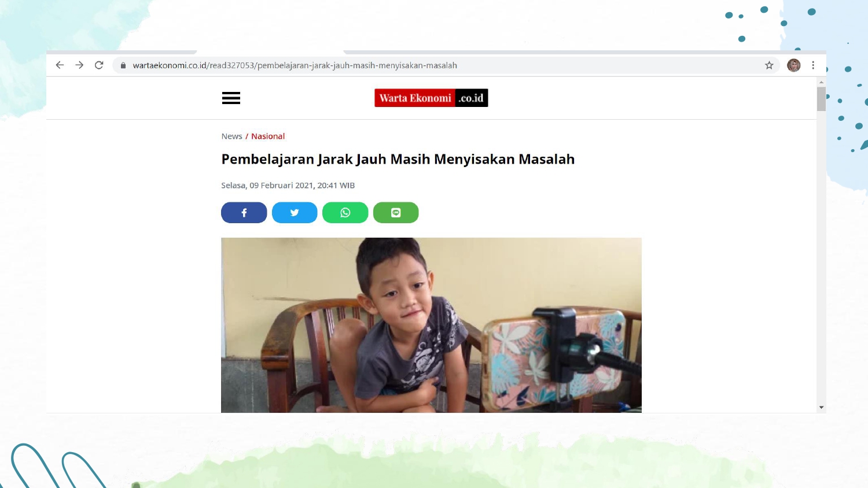Open the Chrome three-dot menu
The image size is (868, 488).
tap(813, 65)
